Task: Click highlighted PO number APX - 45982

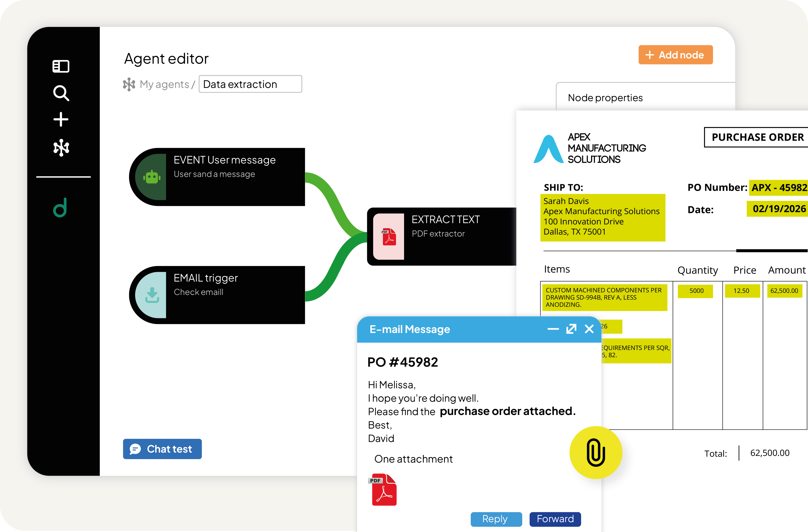Action: (x=779, y=188)
